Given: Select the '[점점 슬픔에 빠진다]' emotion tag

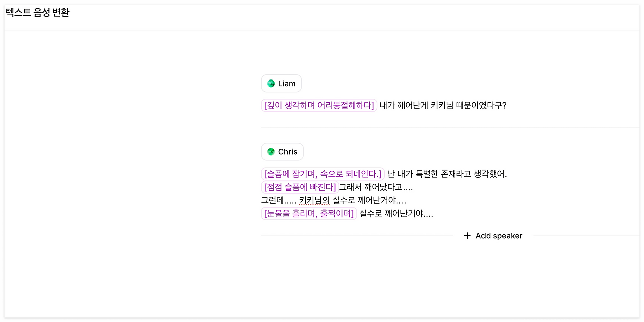Looking at the screenshot, I should 299,187.
